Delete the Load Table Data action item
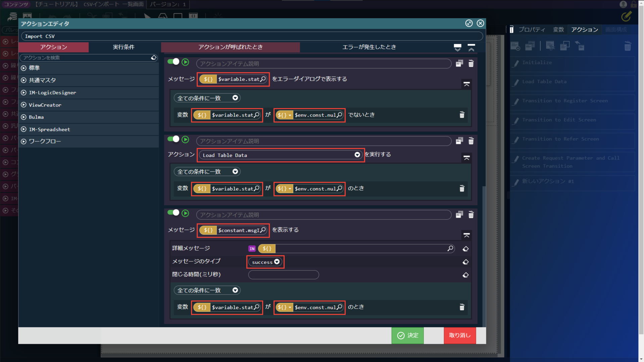 click(x=471, y=141)
